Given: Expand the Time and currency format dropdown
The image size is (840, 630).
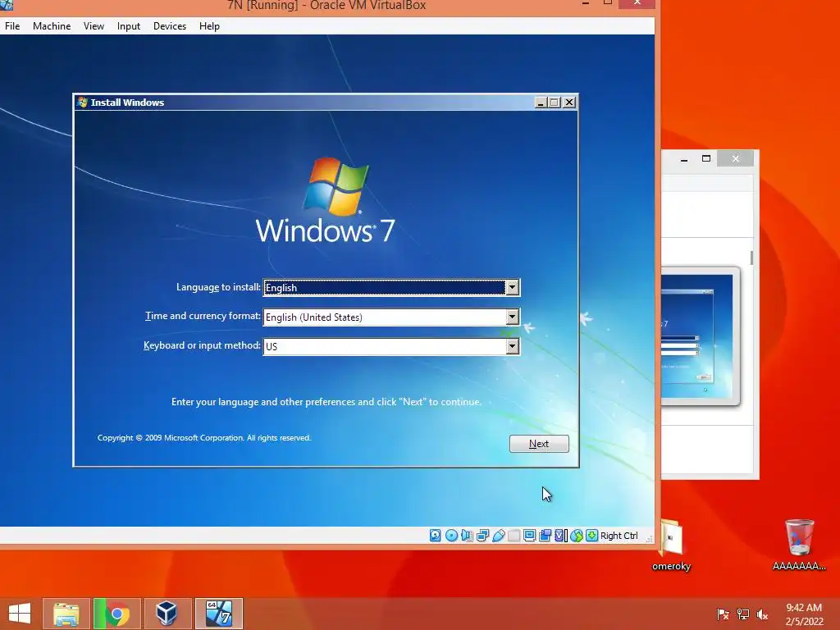Looking at the screenshot, I should [512, 317].
